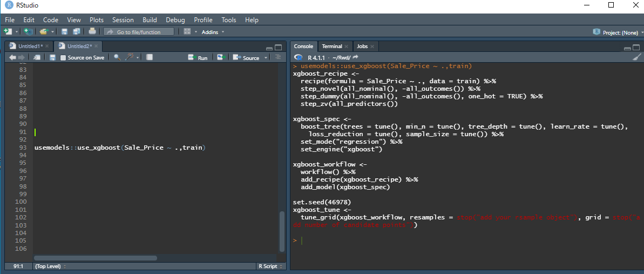
Task: Go back to previous source location
Action: coord(12,58)
